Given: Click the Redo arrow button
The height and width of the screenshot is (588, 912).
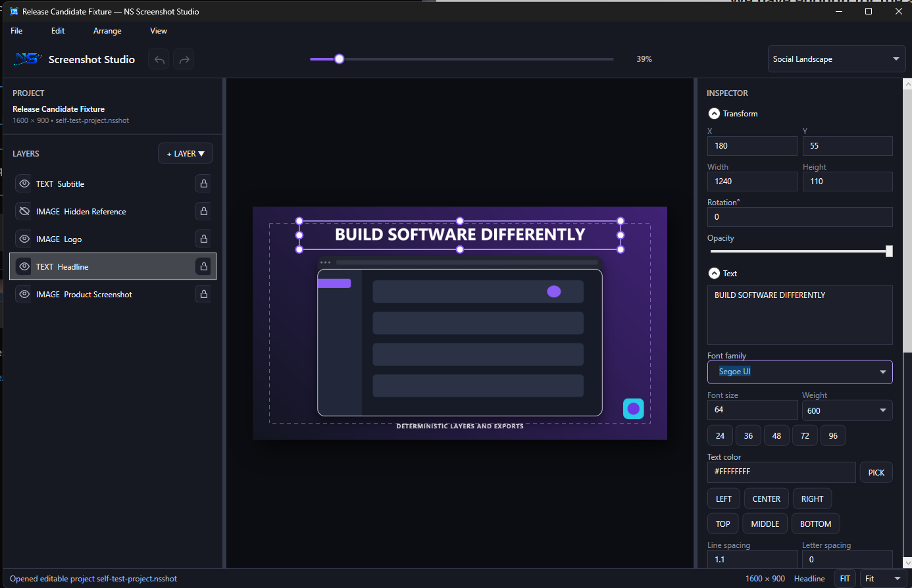Looking at the screenshot, I should point(184,59).
